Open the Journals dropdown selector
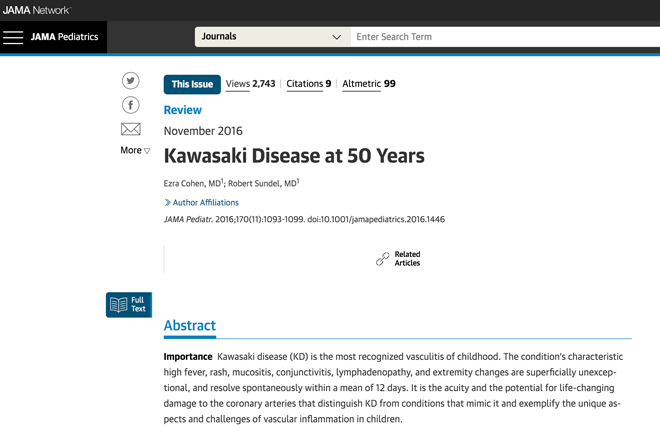660x432 pixels. [x=273, y=37]
